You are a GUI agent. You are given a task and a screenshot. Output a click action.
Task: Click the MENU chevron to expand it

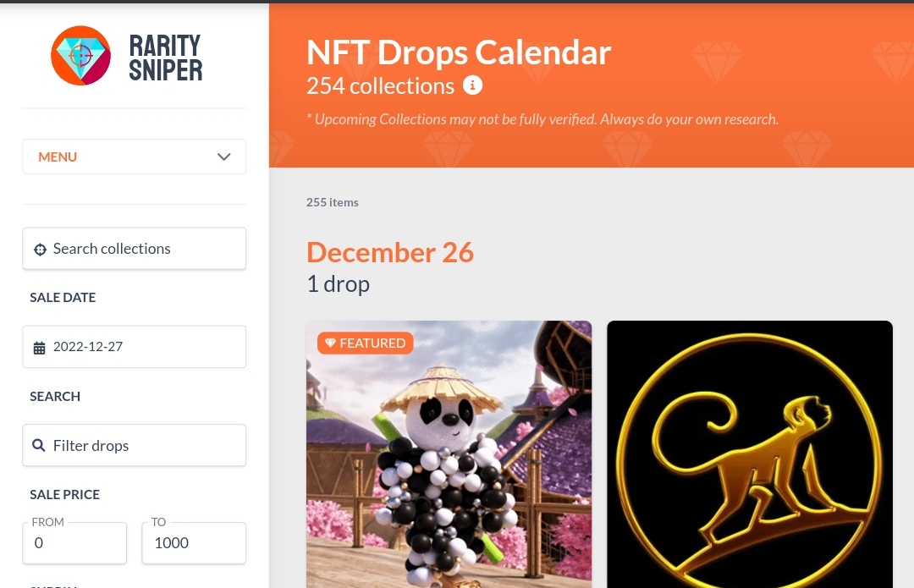pos(223,157)
